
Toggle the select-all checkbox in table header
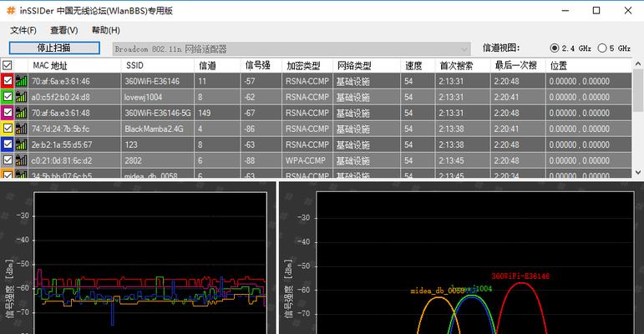[x=8, y=65]
